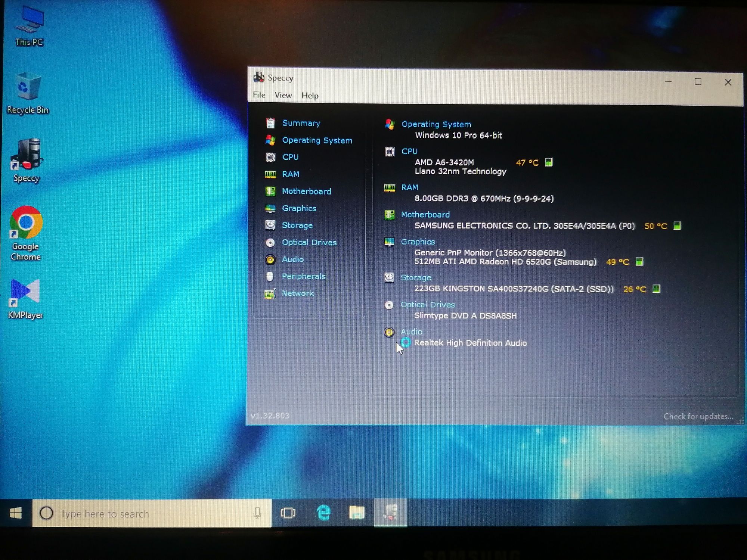Expand the Peripherals section in sidebar
The width and height of the screenshot is (747, 560).
point(304,277)
